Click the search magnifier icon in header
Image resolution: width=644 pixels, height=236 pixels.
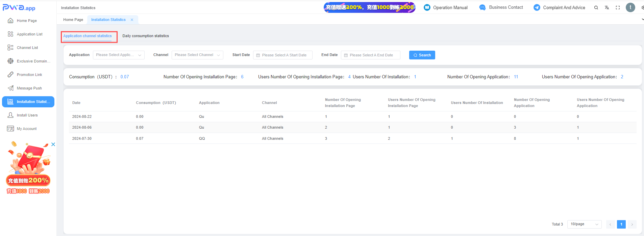(596, 7)
